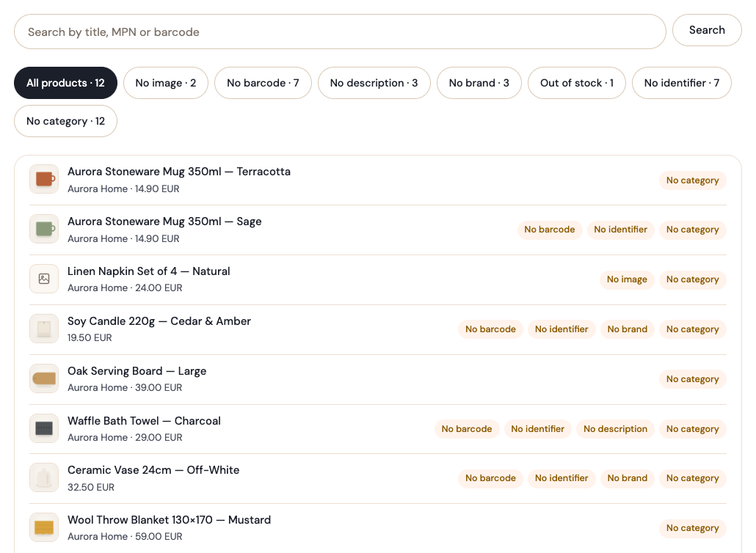
Task: Click the Waffle Bath Towel thumbnail
Action: 44,428
